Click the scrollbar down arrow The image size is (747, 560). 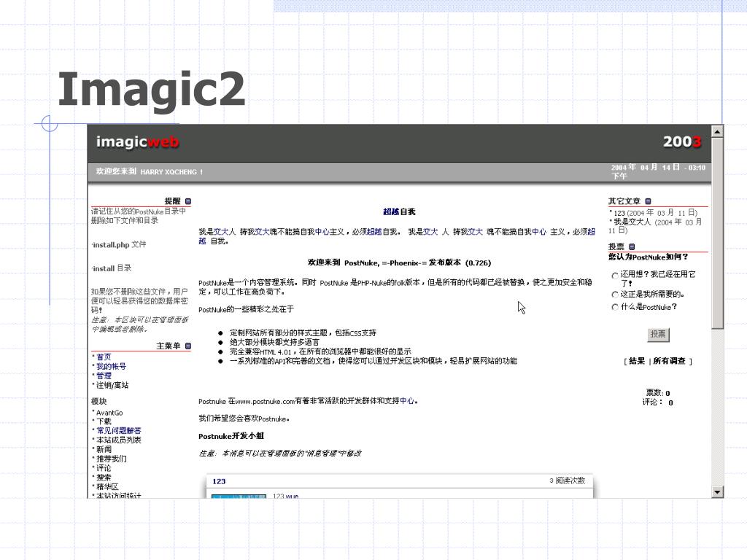(718, 492)
